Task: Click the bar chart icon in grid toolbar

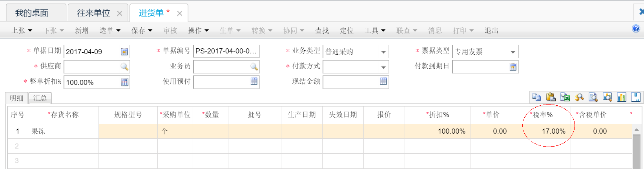Action: click(622, 97)
